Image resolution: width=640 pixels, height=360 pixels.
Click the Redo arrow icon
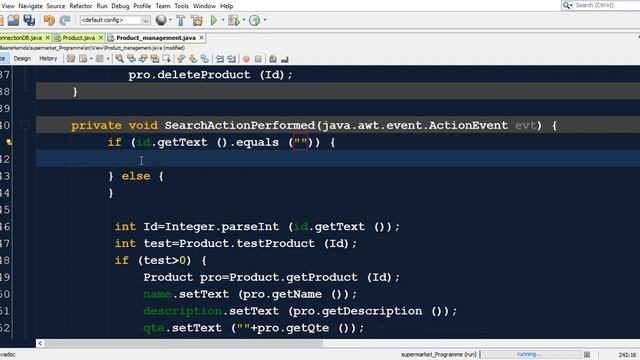[x=65, y=20]
